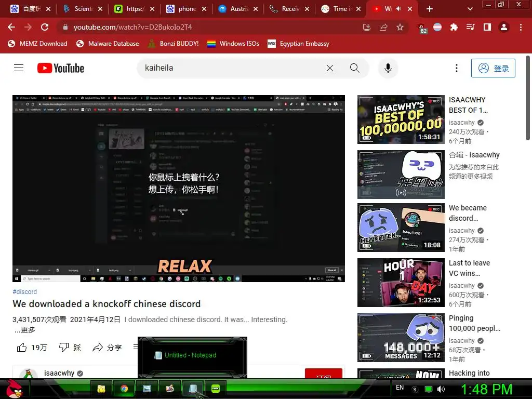Open green network tray icon

[x=429, y=389]
